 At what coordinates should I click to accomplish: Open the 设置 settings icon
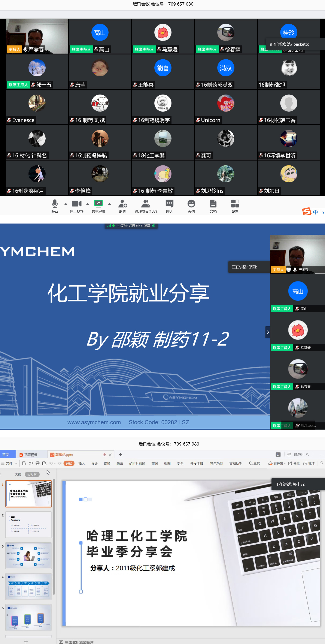(x=235, y=204)
